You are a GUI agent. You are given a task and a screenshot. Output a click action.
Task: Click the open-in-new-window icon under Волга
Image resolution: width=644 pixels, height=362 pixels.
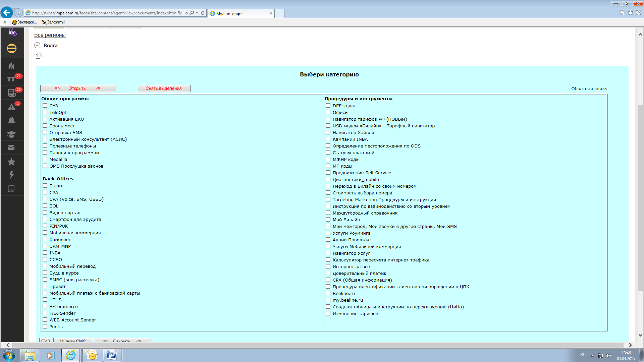[39, 56]
